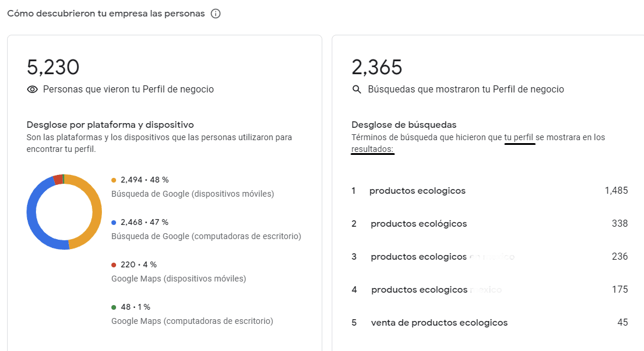Click 'Google Maps (computadoras de escritorio)' label
Screen dimensions: 644x351
pos(192,321)
